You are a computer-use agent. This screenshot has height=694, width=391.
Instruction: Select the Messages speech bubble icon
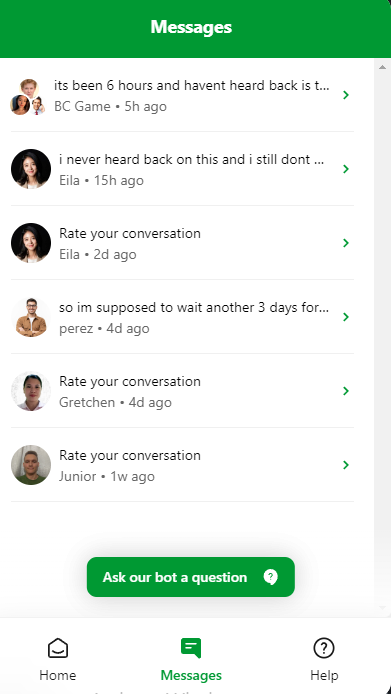point(191,648)
